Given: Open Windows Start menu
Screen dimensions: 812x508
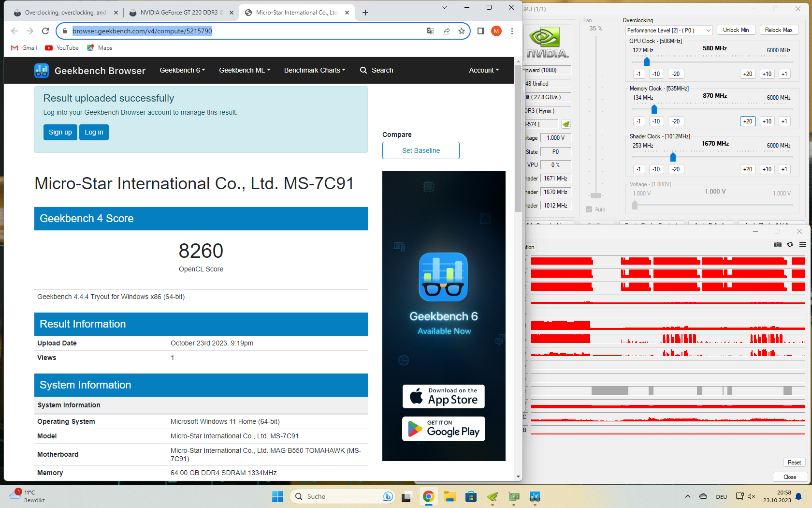Looking at the screenshot, I should tap(277, 496).
